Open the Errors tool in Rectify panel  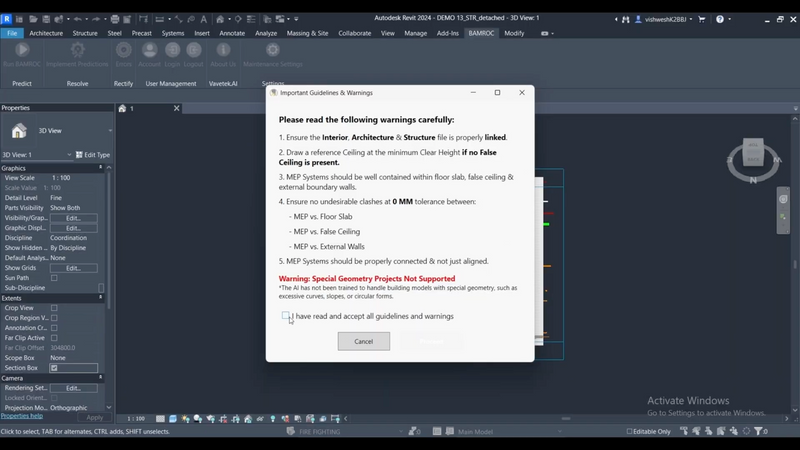coord(123,50)
